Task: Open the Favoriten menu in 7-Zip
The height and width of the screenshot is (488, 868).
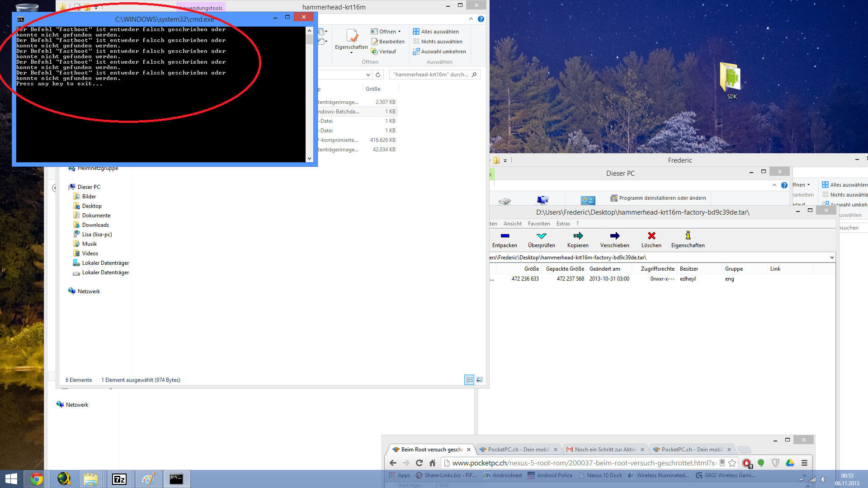Action: click(539, 224)
